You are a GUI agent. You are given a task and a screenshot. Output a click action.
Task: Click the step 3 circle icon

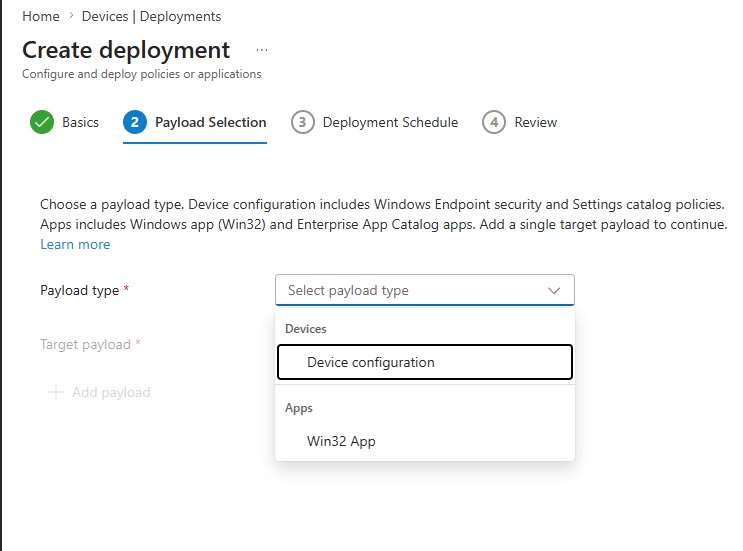pos(302,122)
